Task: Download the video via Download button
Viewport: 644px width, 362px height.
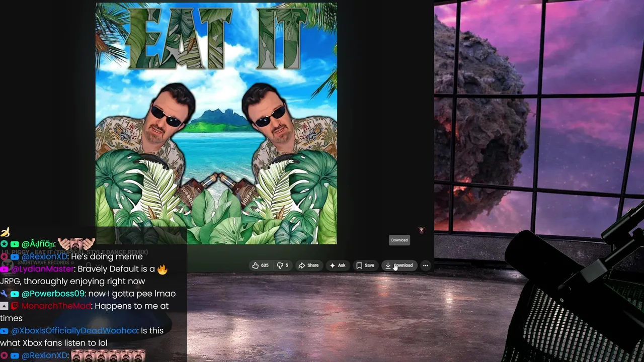Action: click(x=399, y=265)
